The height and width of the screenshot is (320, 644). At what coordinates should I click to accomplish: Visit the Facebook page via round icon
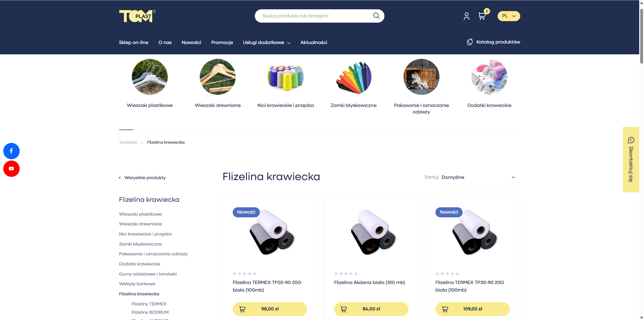point(11,151)
